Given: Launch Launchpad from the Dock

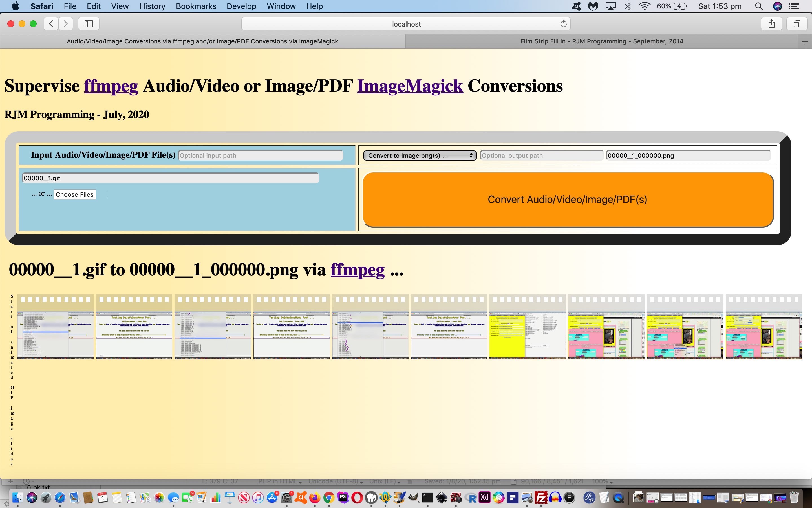Looking at the screenshot, I should tap(46, 498).
